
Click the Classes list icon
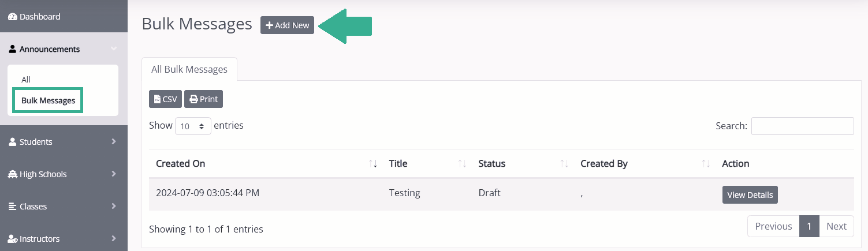[13, 206]
